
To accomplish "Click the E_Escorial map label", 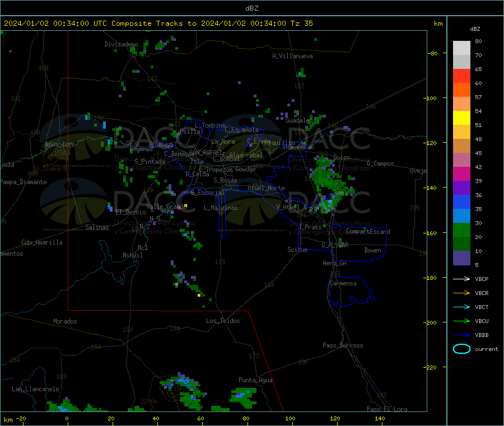I will coord(207,193).
